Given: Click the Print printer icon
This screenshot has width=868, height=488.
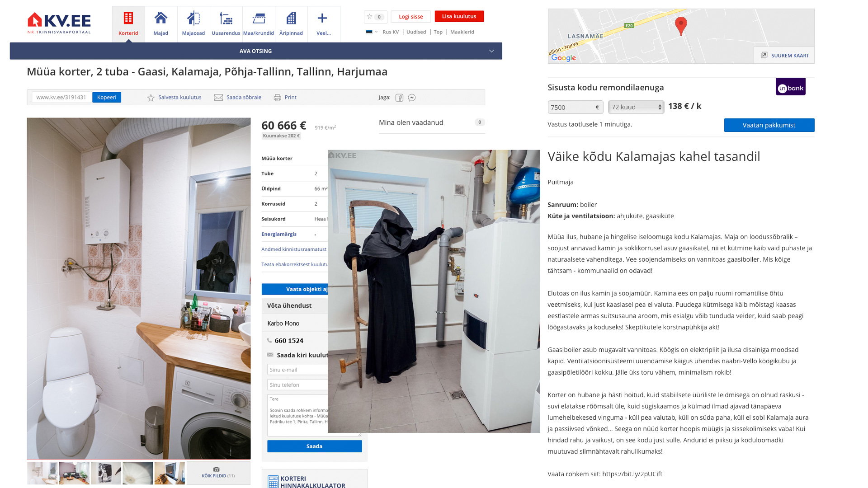Looking at the screenshot, I should pyautogui.click(x=277, y=98).
